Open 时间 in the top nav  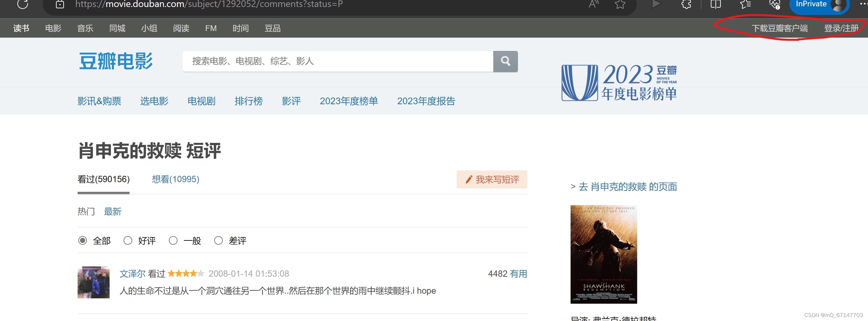pos(240,28)
